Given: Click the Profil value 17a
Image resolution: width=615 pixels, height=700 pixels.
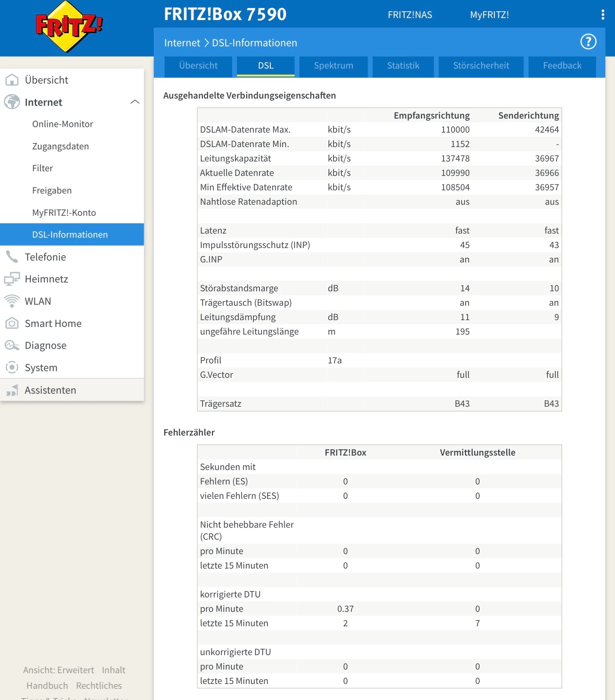Looking at the screenshot, I should [335, 360].
